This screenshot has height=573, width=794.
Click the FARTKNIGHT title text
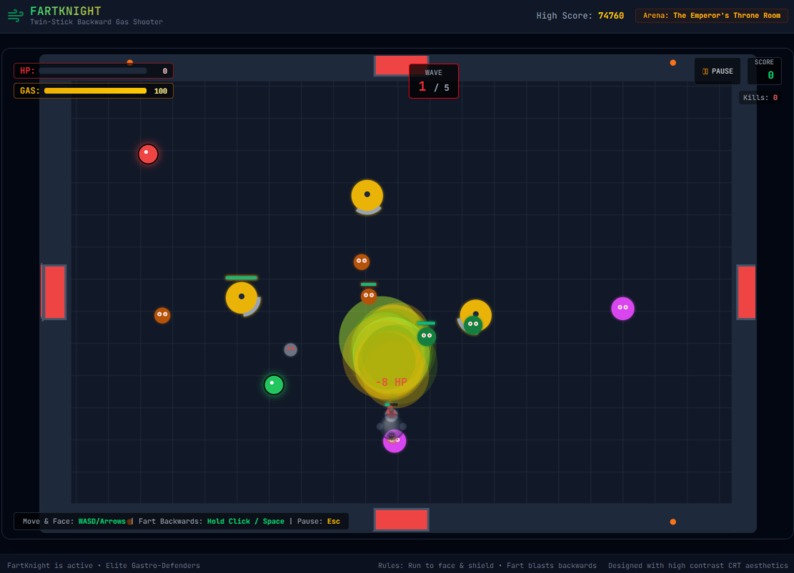pyautogui.click(x=65, y=11)
